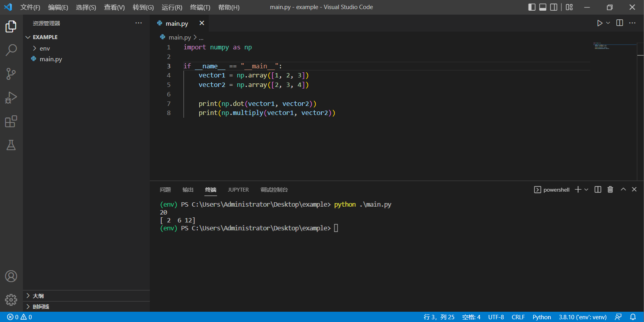Open the Extensions view
Image resolution: width=644 pixels, height=322 pixels.
click(x=11, y=121)
